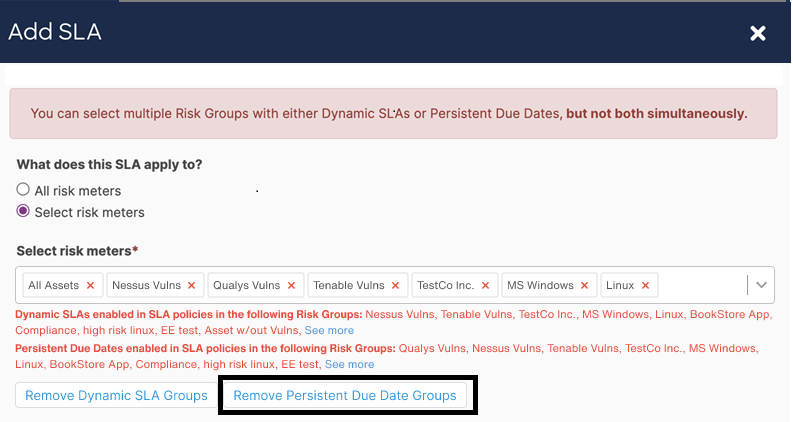Remove the Qualys Vulns tag
This screenshot has height=422, width=793.
tap(291, 285)
